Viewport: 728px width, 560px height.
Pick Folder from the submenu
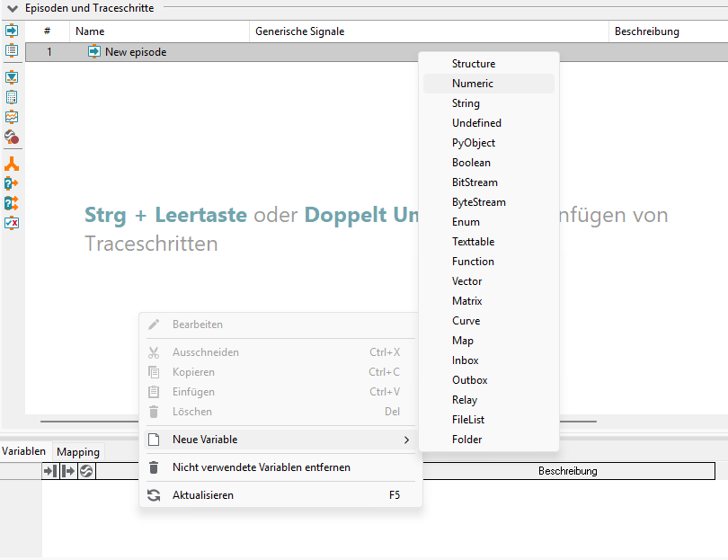(489, 440)
